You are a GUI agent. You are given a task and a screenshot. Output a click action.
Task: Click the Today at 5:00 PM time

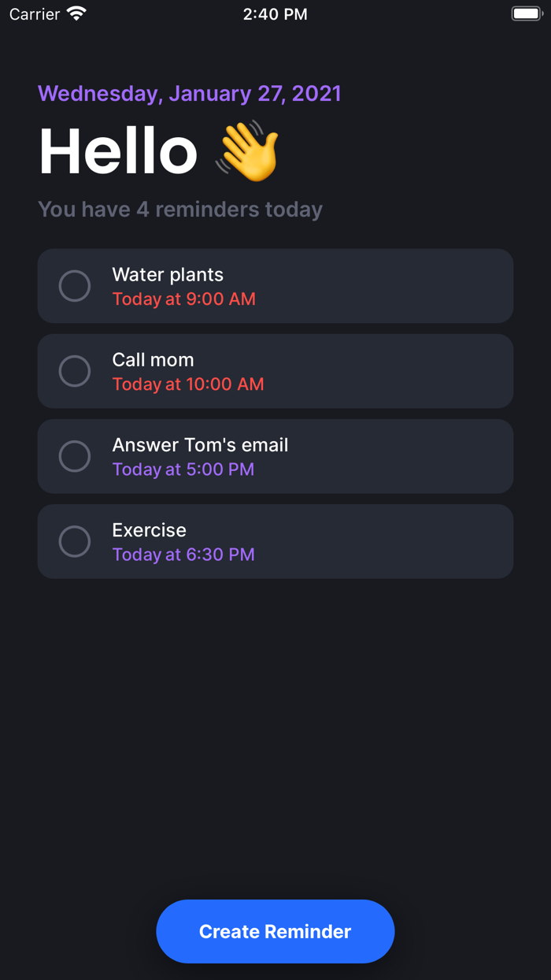pyautogui.click(x=183, y=470)
